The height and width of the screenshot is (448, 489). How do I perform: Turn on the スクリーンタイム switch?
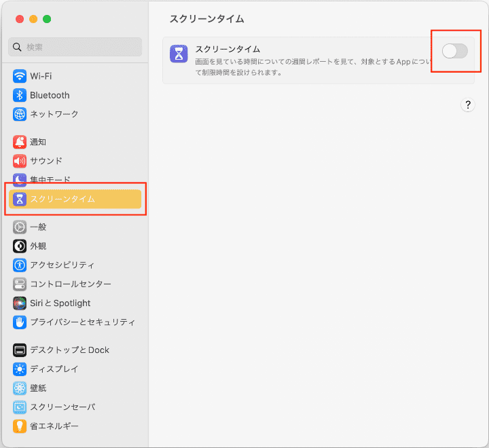coord(454,51)
